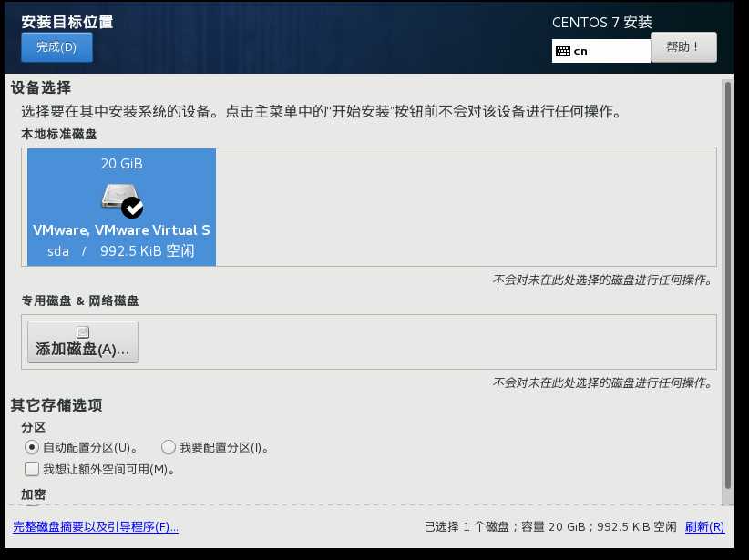Screen dimensions: 749x560
Task: Select the cn keyboard layout field
Action: (600, 51)
